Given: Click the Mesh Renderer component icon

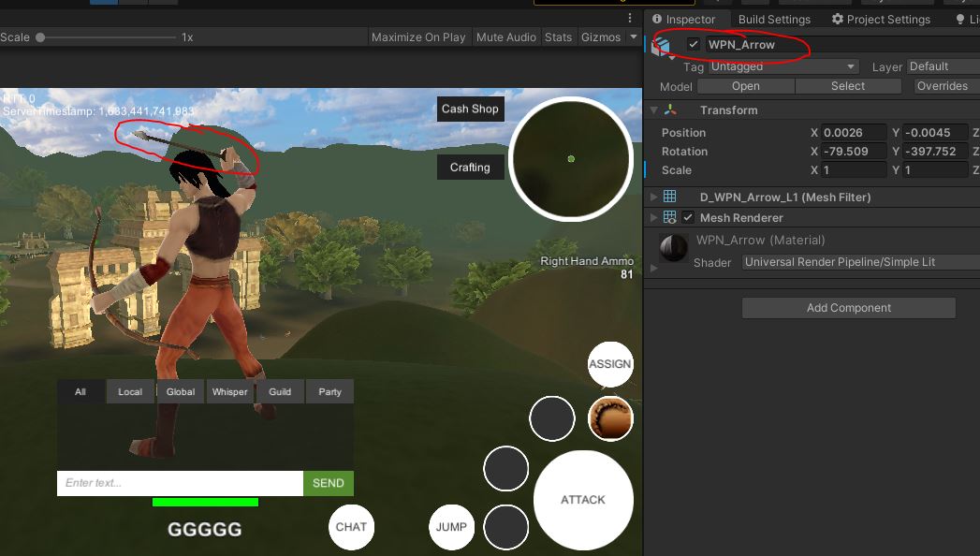Looking at the screenshot, I should point(669,217).
